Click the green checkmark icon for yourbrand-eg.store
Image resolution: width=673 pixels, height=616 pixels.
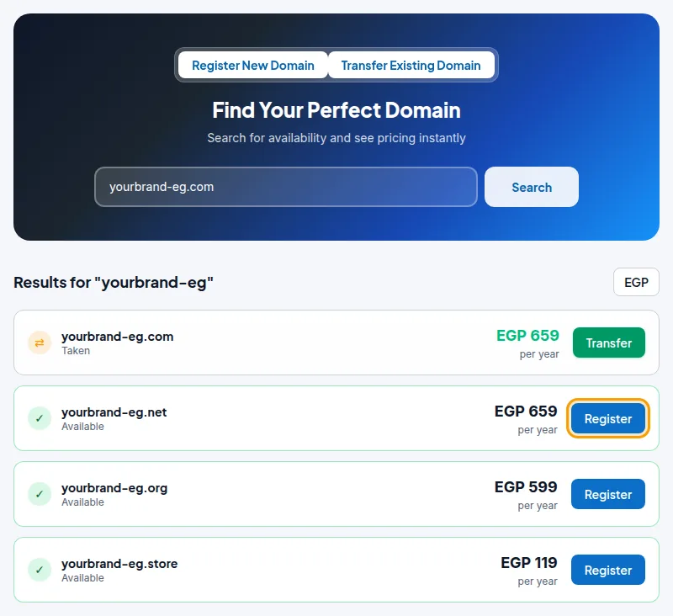[x=40, y=570]
